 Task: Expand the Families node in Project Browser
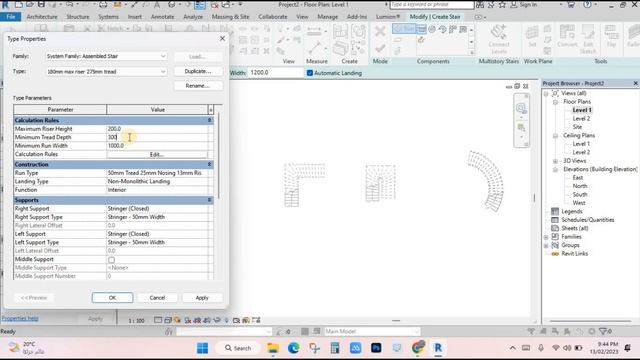coord(546,237)
